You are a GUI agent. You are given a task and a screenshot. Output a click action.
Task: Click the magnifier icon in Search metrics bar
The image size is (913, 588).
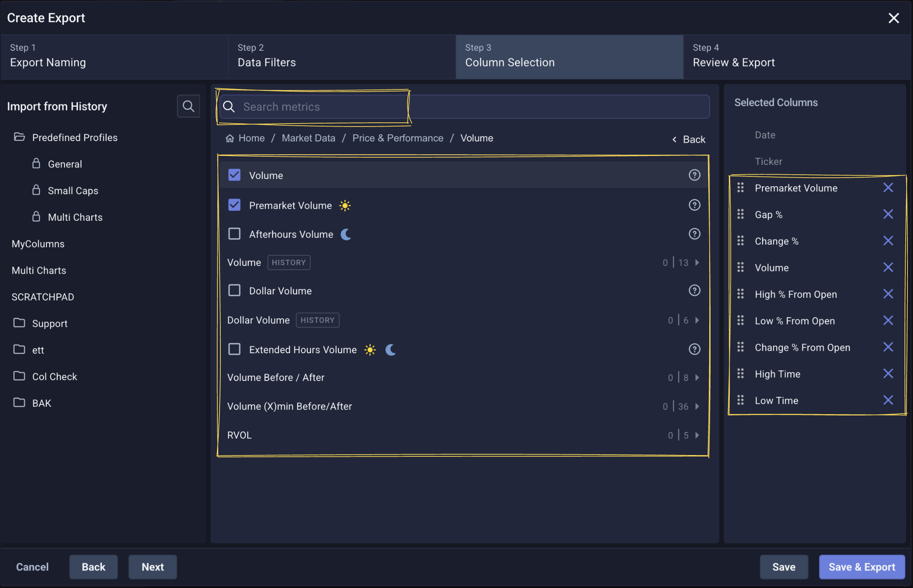point(229,107)
